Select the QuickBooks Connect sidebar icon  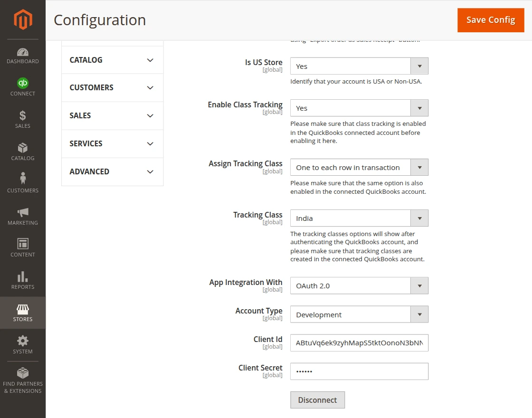coord(22,87)
